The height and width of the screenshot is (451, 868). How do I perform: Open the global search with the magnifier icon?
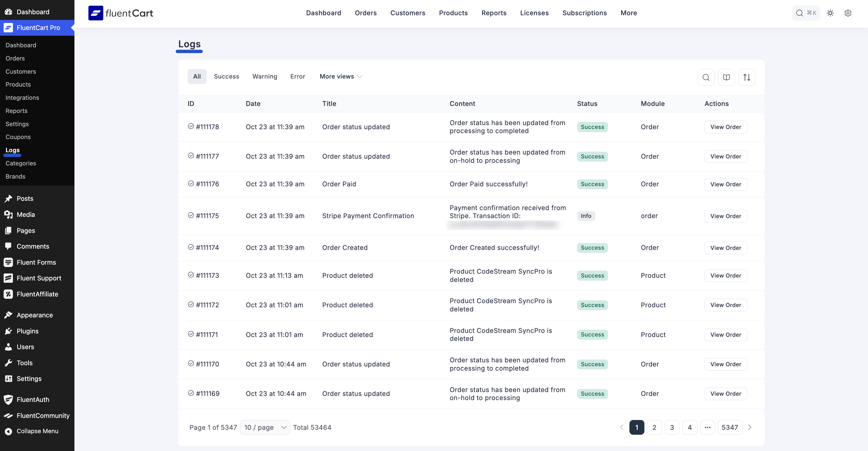pos(806,13)
